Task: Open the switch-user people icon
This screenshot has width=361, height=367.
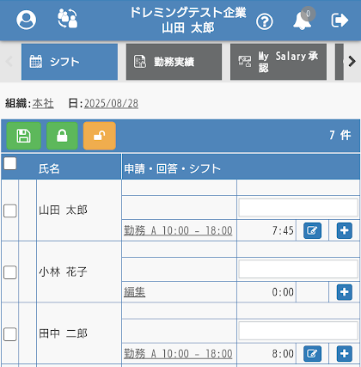Action: (67, 19)
